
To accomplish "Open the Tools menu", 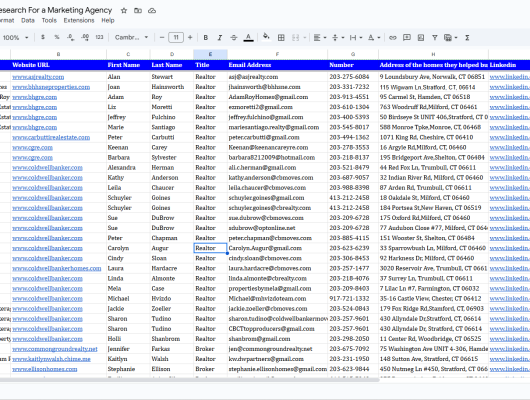I will tap(49, 20).
